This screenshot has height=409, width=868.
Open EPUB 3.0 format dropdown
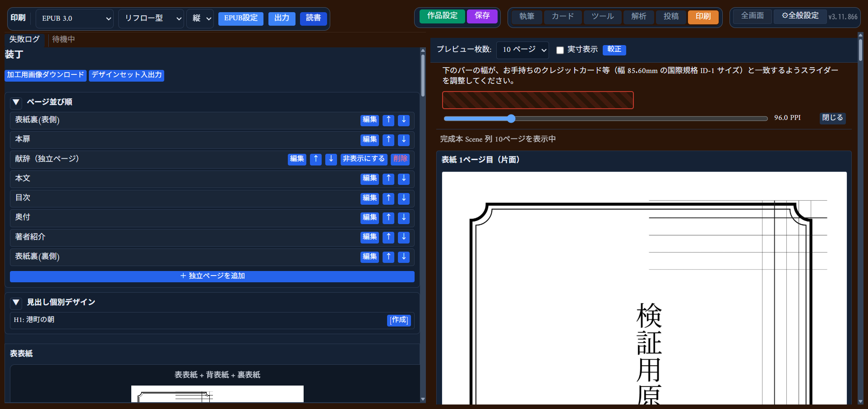tap(74, 18)
